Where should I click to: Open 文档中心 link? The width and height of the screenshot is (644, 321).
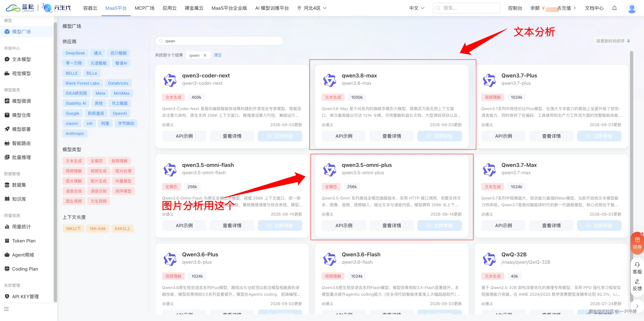(x=594, y=8)
